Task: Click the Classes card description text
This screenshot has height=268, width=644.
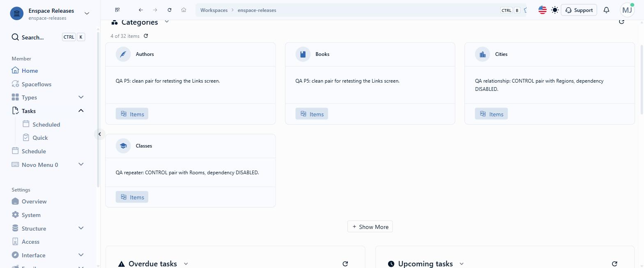Action: [187, 173]
